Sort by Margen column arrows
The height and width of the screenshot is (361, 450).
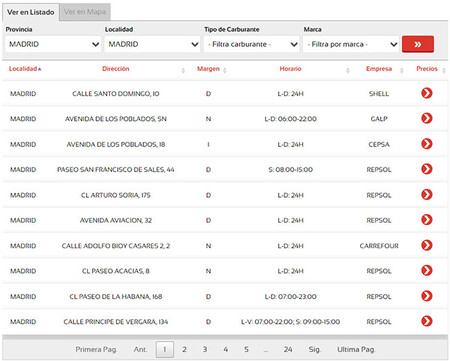click(225, 70)
